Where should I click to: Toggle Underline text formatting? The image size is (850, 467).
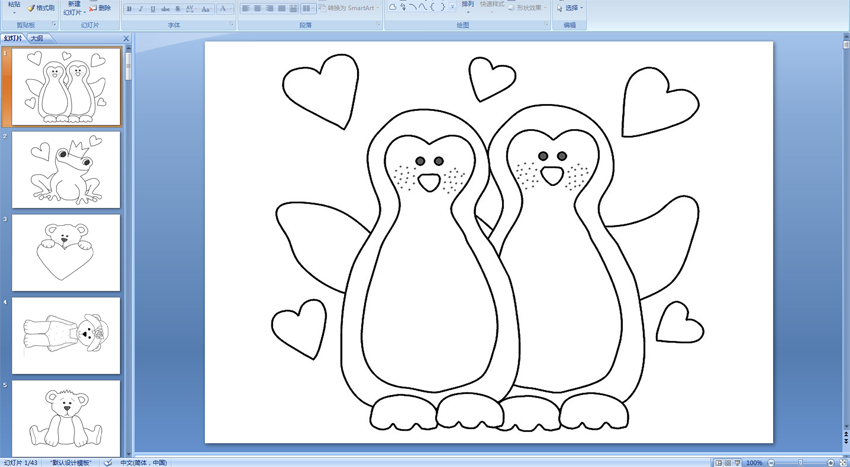tap(152, 9)
